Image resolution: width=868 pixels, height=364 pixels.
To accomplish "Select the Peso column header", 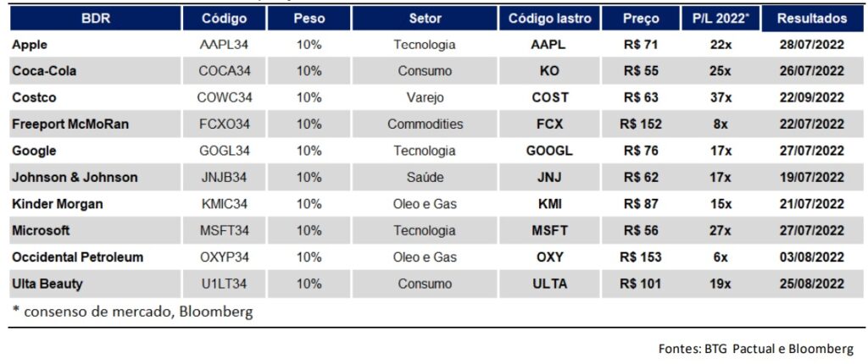I will click(x=309, y=18).
